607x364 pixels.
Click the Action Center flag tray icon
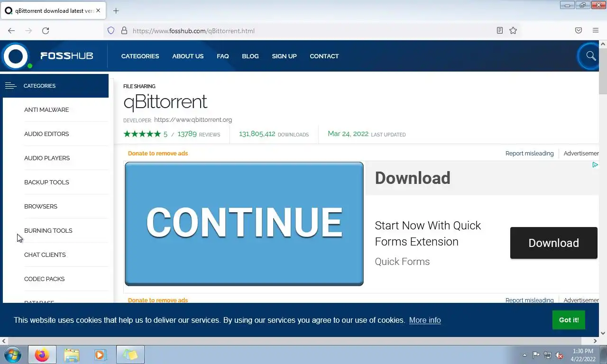[x=536, y=355]
